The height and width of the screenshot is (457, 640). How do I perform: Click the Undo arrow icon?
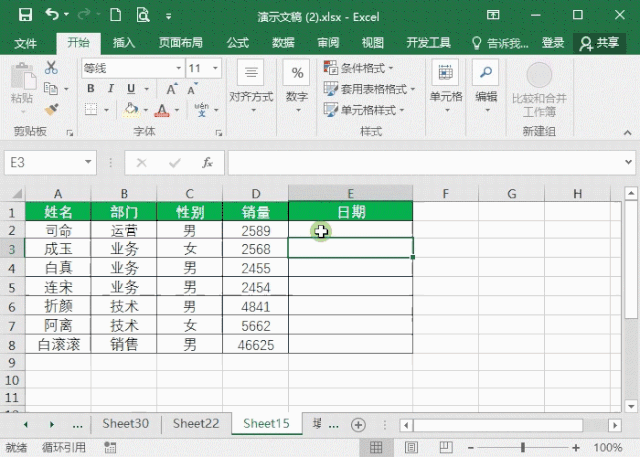point(52,15)
